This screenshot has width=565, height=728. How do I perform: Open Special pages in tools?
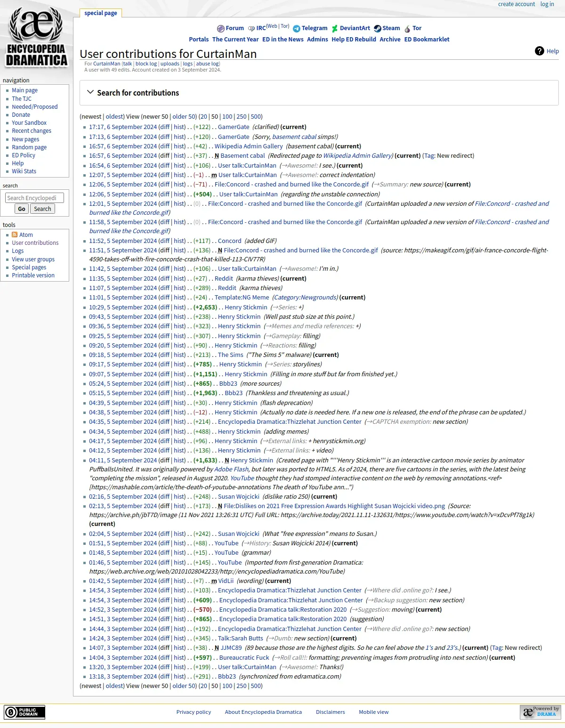[x=29, y=267]
